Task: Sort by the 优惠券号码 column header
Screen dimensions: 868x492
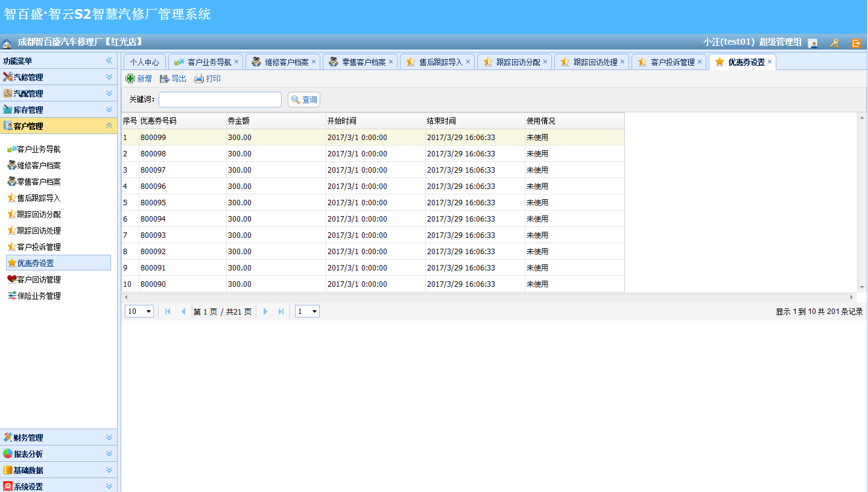Action: (x=183, y=121)
